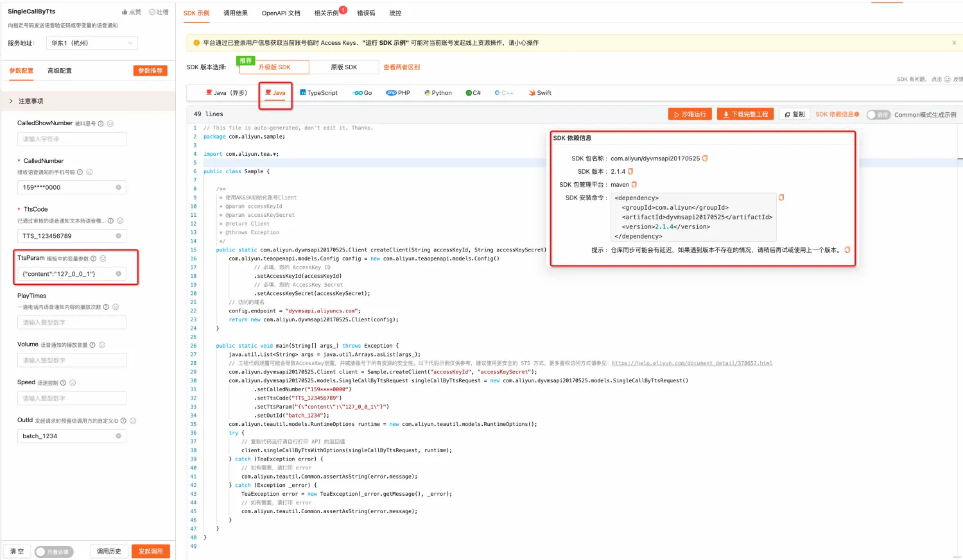The image size is (963, 560).
Task: Copy the dependency install command block
Action: pos(781,198)
